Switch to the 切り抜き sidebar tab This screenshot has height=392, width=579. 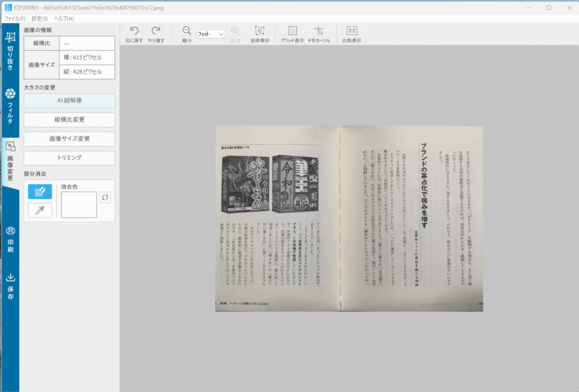coord(10,51)
